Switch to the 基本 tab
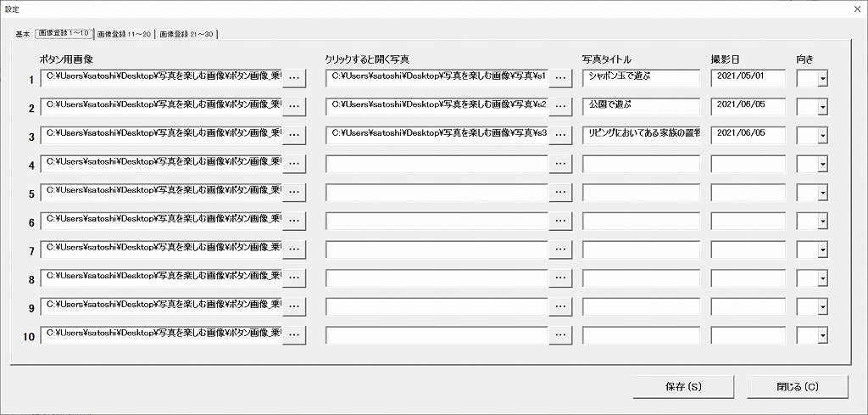The image size is (868, 415). tap(23, 34)
